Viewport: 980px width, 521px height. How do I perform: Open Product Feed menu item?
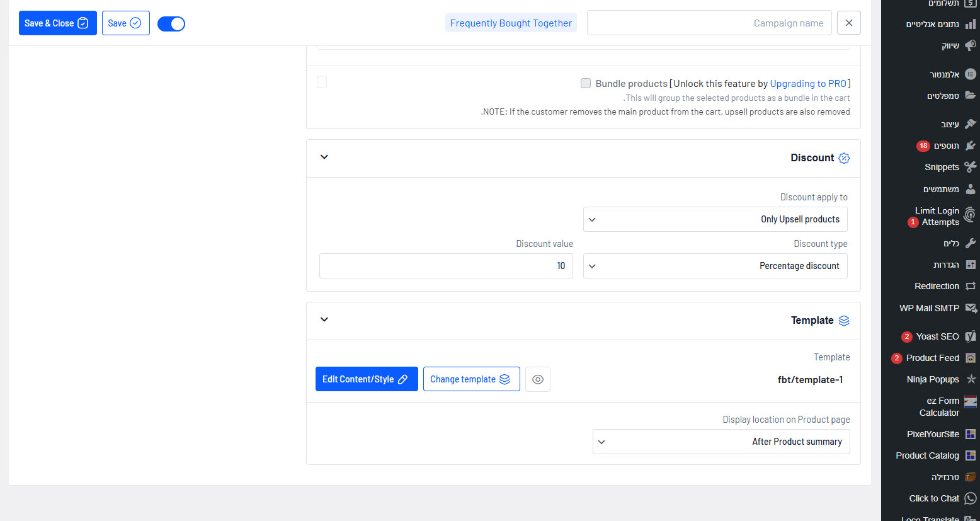pyautogui.click(x=932, y=358)
